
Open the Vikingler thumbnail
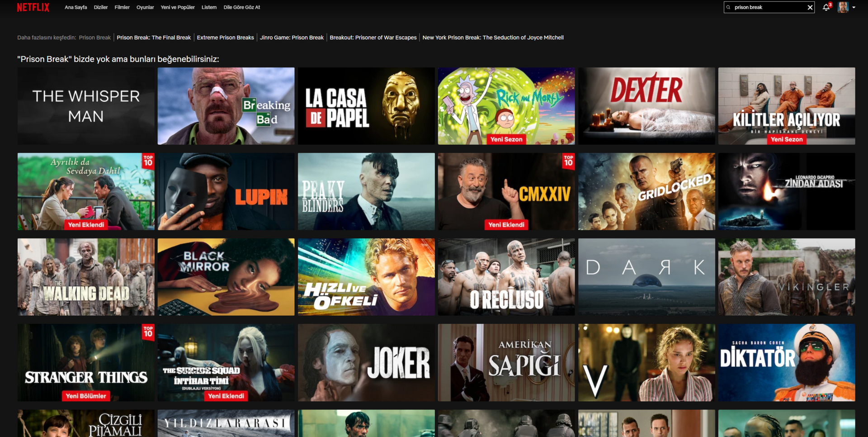pos(787,277)
